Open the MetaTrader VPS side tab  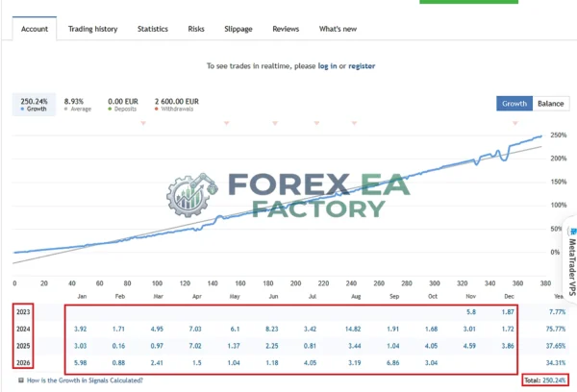(x=571, y=261)
